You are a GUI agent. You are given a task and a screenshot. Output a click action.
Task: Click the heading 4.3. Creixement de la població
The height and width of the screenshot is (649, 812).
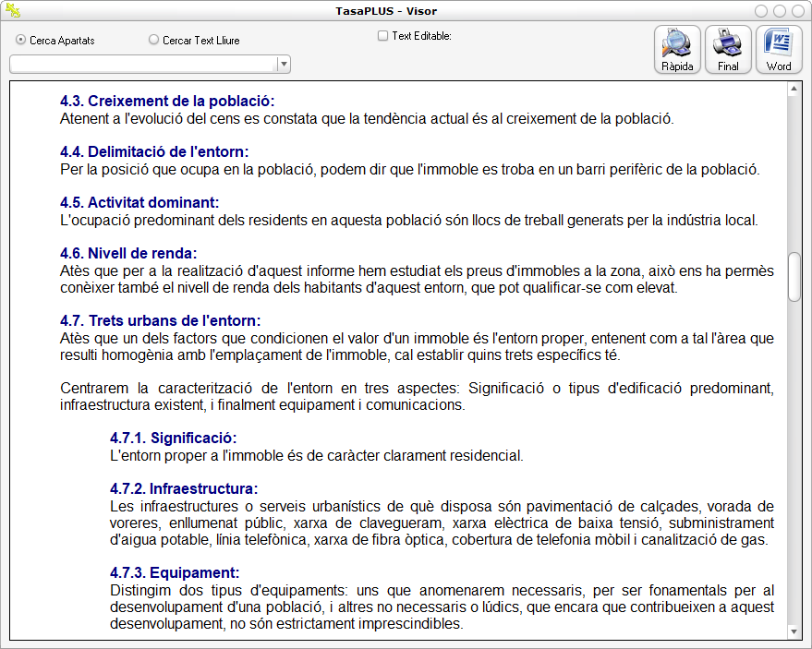pyautogui.click(x=167, y=101)
